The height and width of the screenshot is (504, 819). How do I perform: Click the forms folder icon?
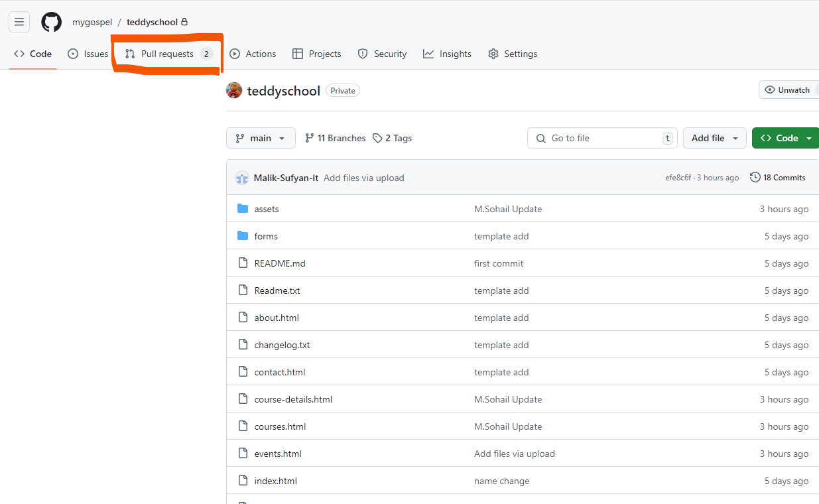point(243,236)
